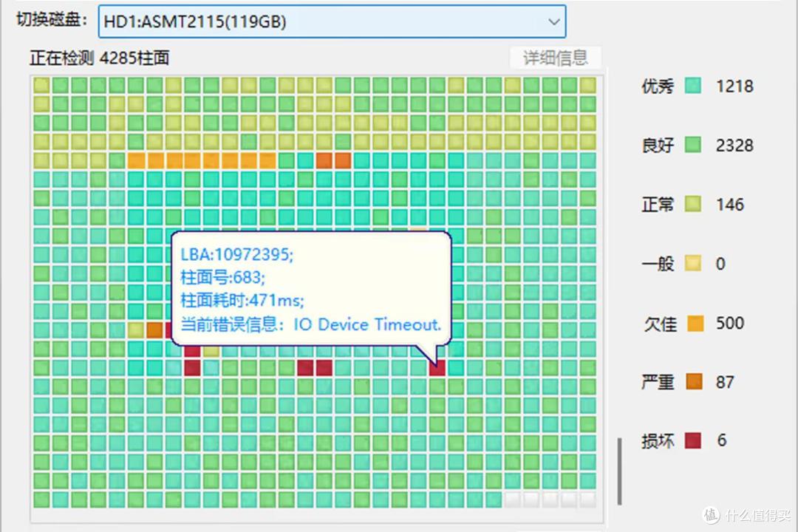Click the 损坏 count value 6
Viewport: 798px width, 532px height.
722,440
